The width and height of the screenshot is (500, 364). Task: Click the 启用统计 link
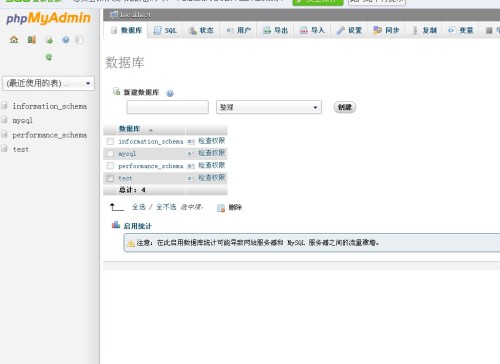click(x=137, y=226)
